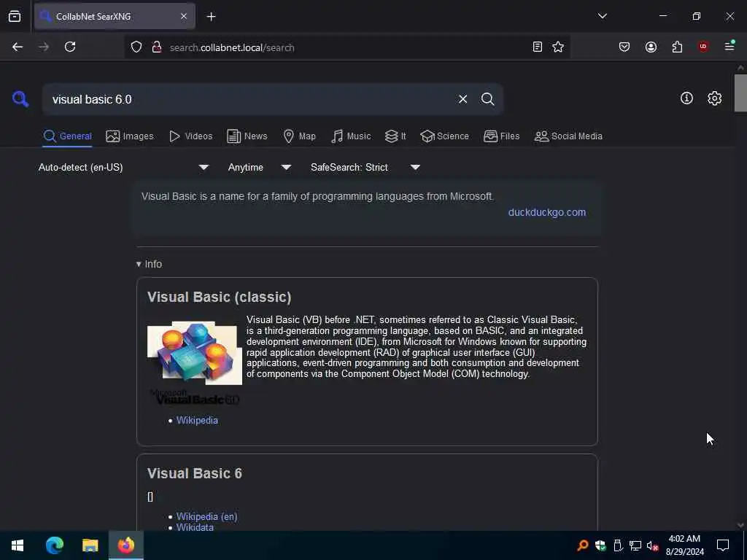Open the list all tabs chevron

click(x=602, y=16)
